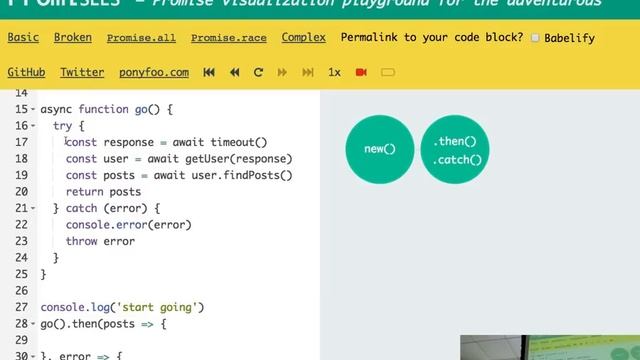The image size is (640, 360).
Task: Step forward with the fast-forward icon
Action: click(x=282, y=73)
